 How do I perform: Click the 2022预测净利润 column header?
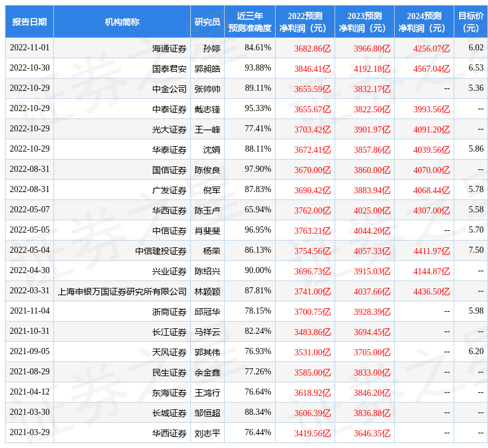[x=305, y=21]
